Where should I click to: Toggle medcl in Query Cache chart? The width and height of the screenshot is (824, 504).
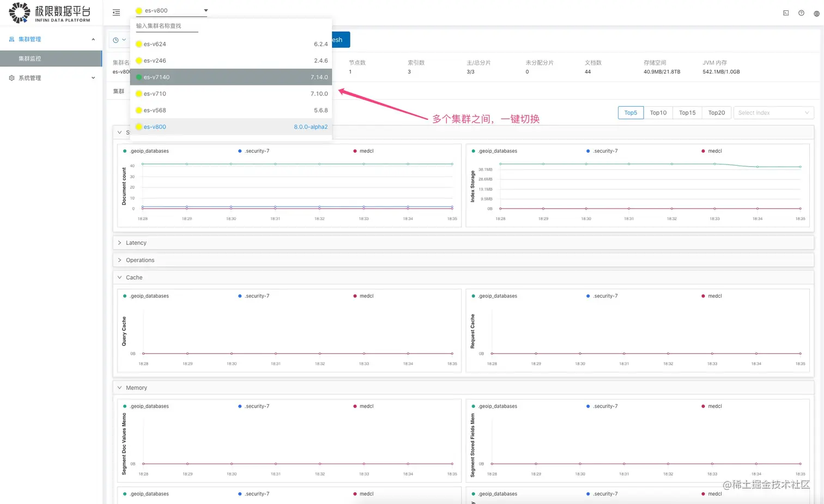coord(363,296)
